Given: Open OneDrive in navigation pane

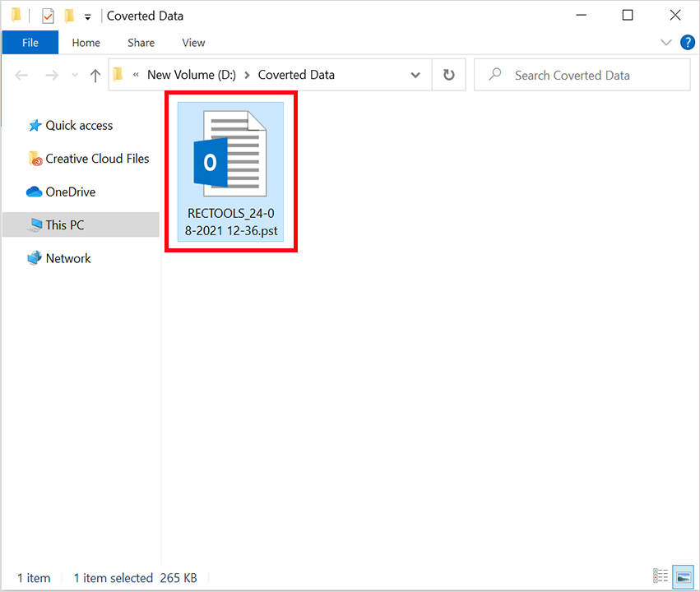Looking at the screenshot, I should click(x=61, y=192).
